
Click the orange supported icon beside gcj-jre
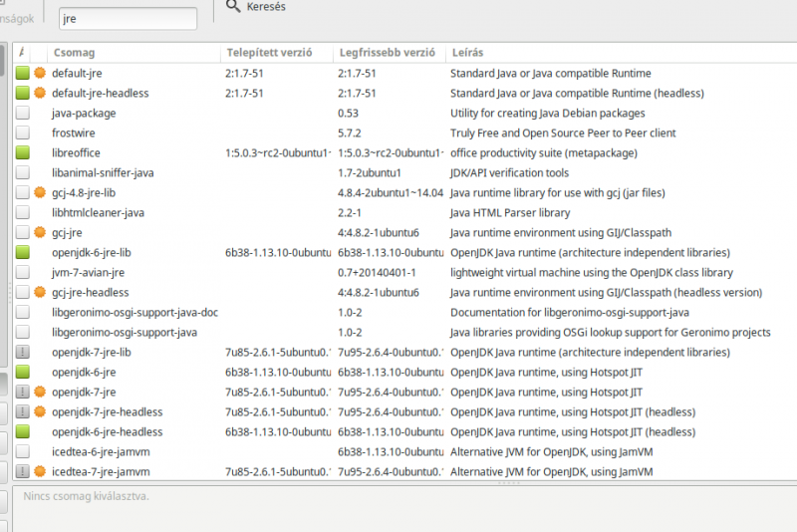40,232
